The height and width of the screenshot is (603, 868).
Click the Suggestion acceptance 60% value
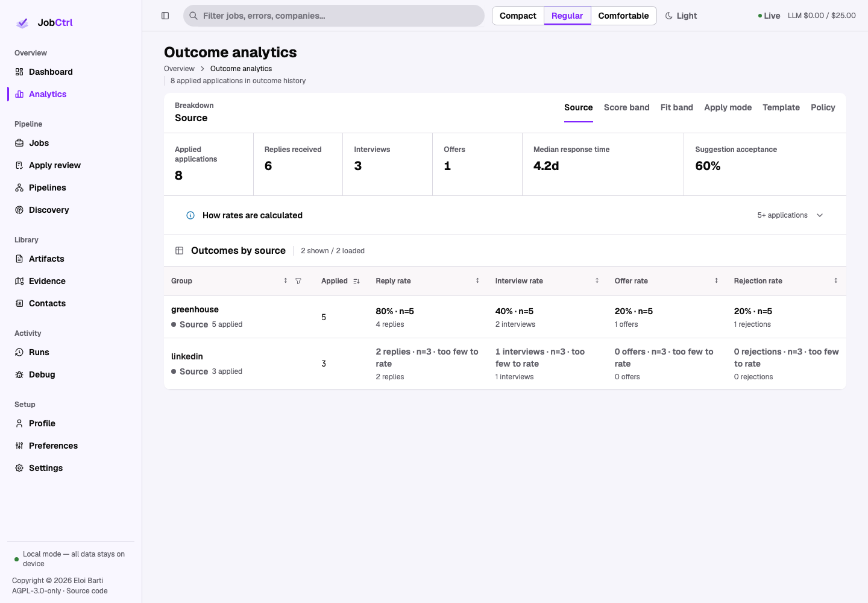click(708, 166)
